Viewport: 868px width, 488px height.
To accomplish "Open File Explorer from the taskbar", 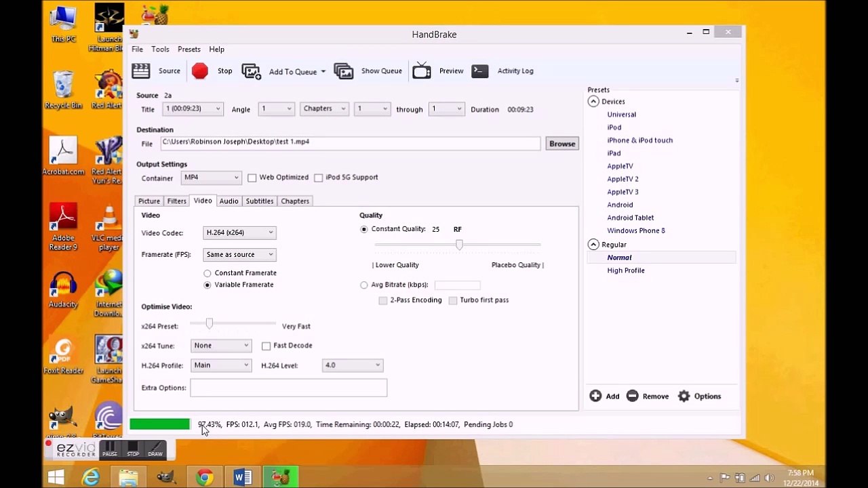I will [128, 477].
